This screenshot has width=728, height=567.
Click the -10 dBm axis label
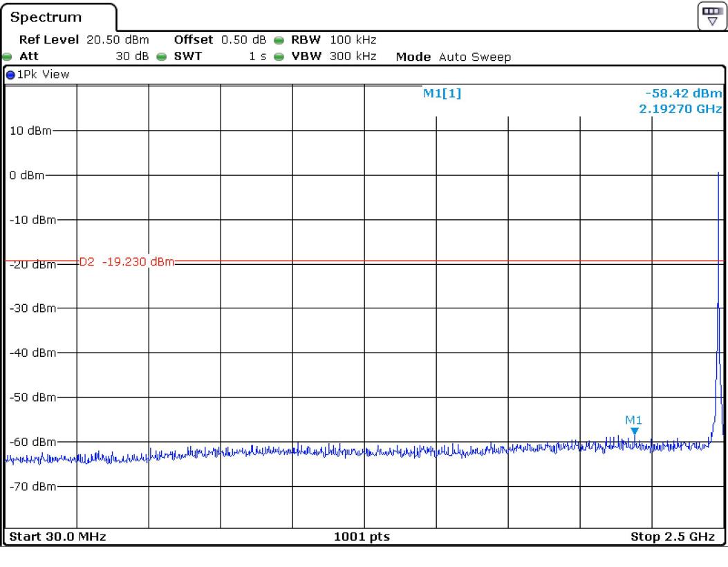click(33, 220)
